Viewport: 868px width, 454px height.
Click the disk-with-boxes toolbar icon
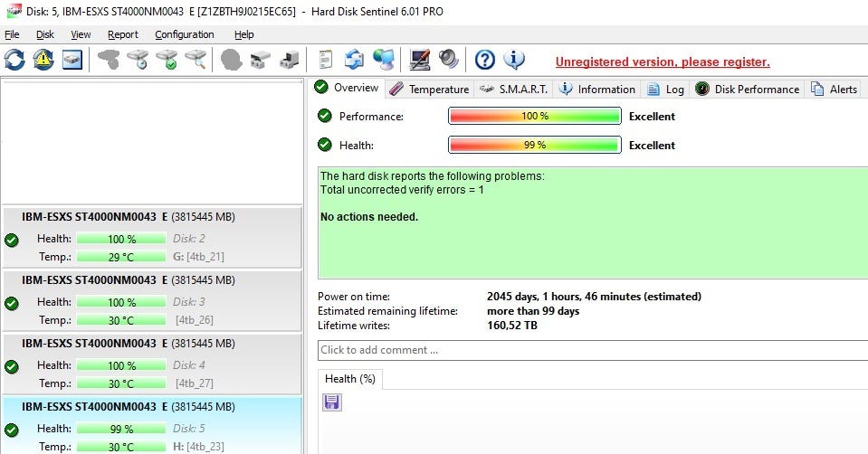coord(260,59)
